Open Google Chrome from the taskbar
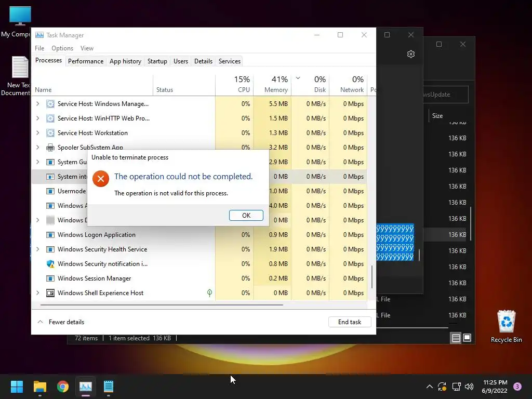The width and height of the screenshot is (532, 399). (63, 387)
